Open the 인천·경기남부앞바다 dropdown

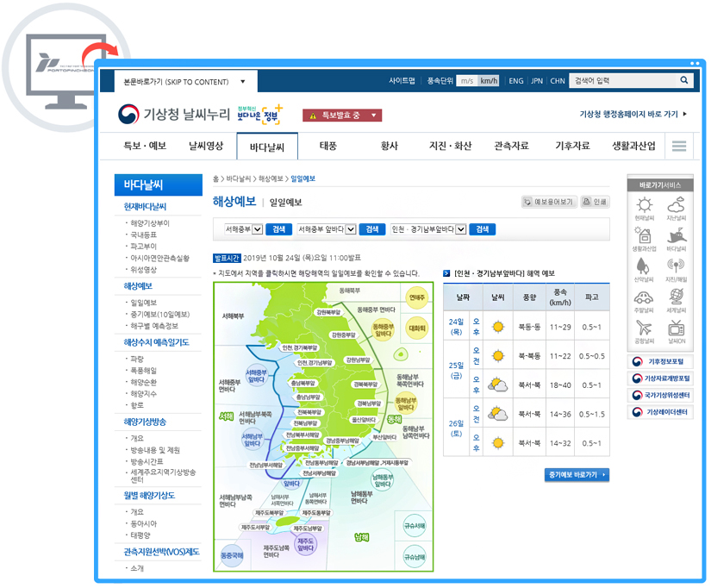click(x=461, y=229)
